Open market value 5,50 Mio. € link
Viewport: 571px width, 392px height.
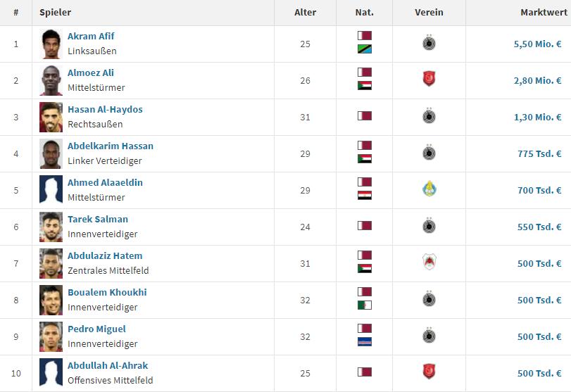pyautogui.click(x=537, y=44)
